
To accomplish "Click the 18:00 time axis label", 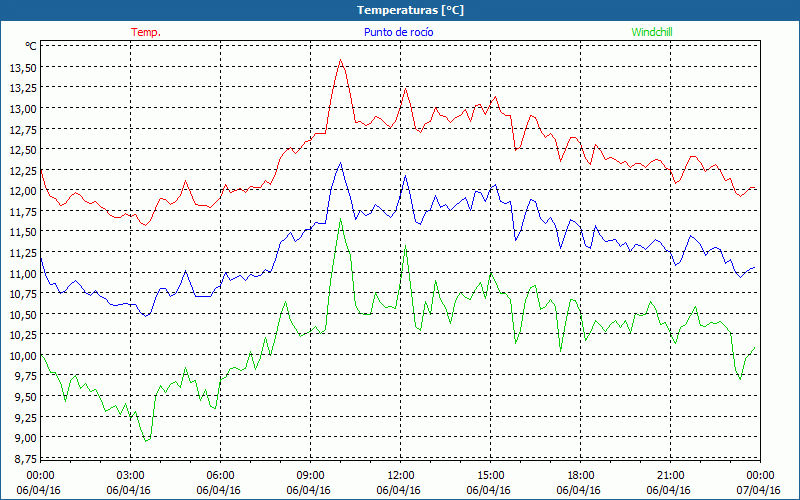I will 581,475.
